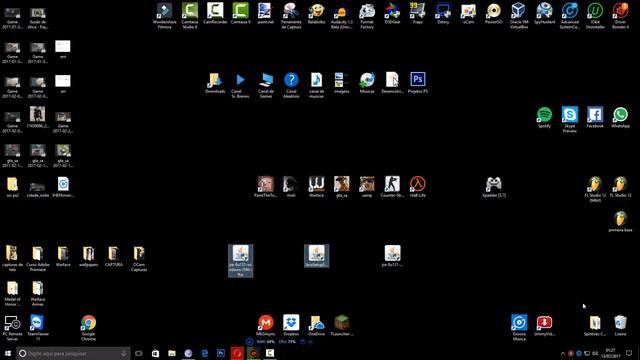The height and width of the screenshot is (360, 640).
Task: Open paint.net desktop shortcut
Action: coord(266,13)
